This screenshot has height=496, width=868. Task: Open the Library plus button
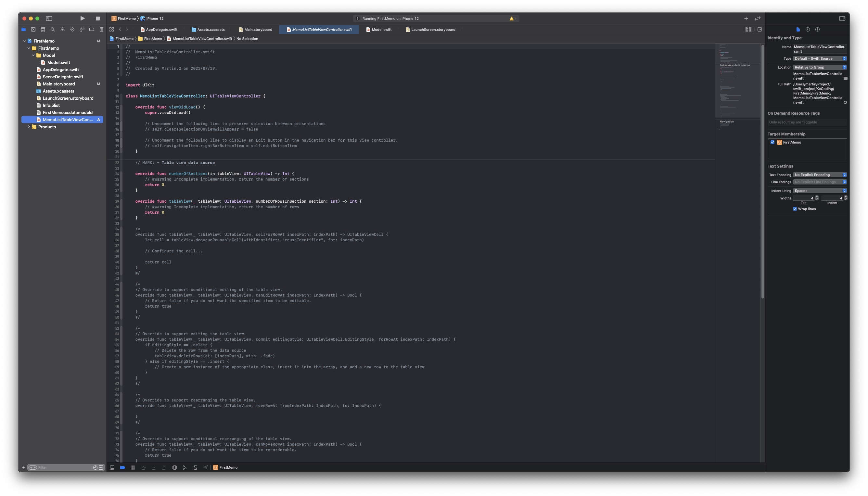pyautogui.click(x=746, y=19)
